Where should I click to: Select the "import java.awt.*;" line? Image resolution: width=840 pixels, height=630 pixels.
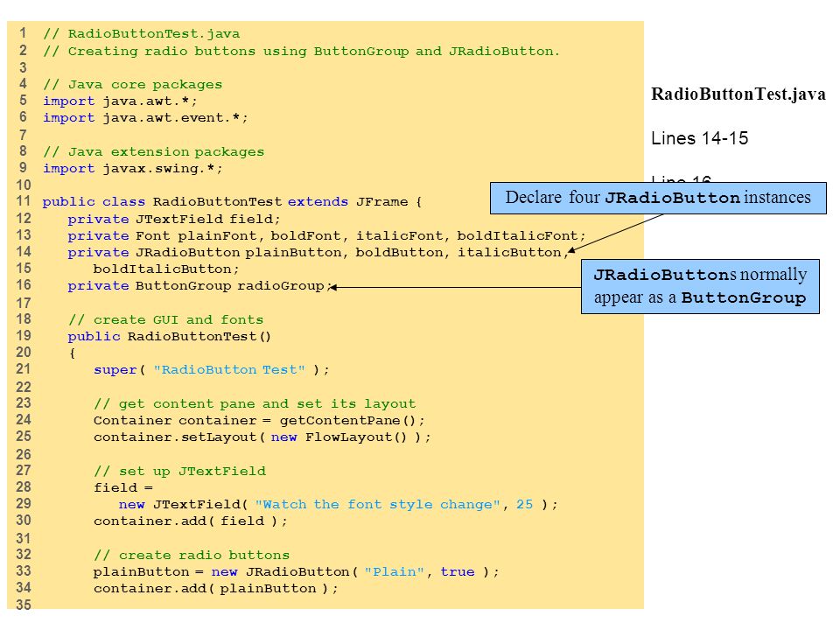pos(120,101)
